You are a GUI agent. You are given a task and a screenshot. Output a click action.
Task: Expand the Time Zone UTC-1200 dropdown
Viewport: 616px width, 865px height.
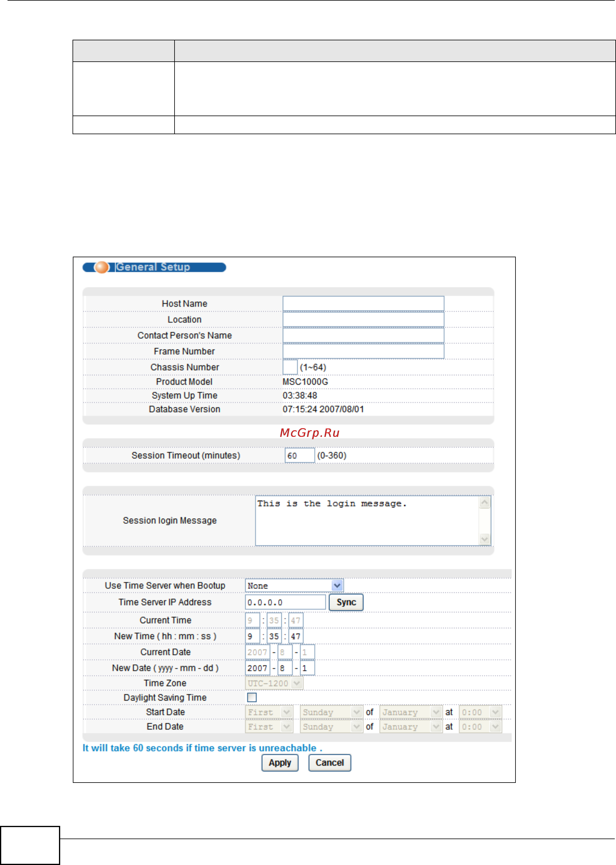[x=274, y=683]
